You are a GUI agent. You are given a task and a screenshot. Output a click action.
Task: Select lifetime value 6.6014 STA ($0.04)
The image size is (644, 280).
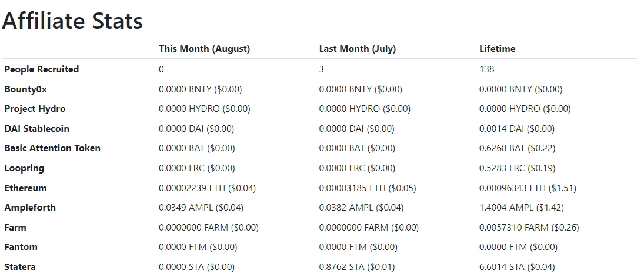(x=517, y=267)
